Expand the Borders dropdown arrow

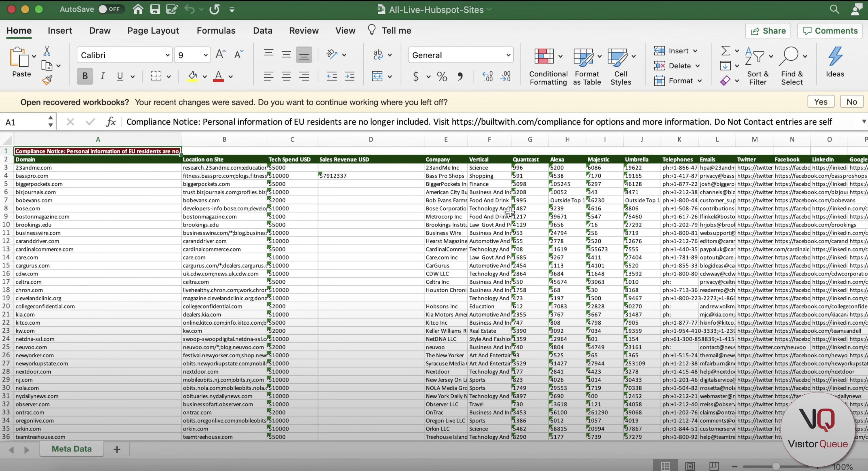click(x=169, y=76)
